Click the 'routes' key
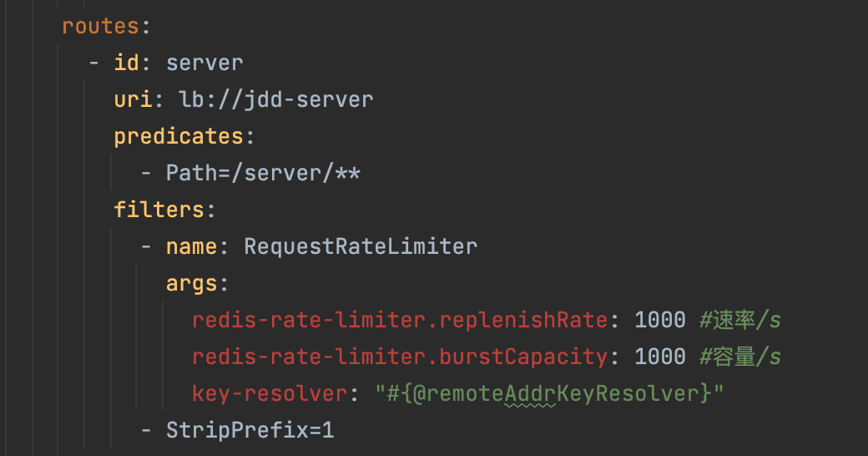This screenshot has width=868, height=456. point(100,26)
